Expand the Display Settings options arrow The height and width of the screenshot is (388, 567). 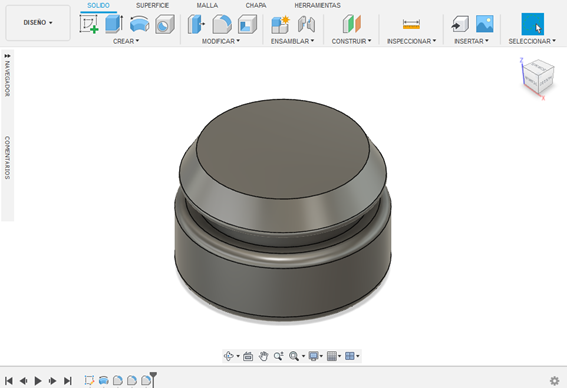tap(321, 356)
